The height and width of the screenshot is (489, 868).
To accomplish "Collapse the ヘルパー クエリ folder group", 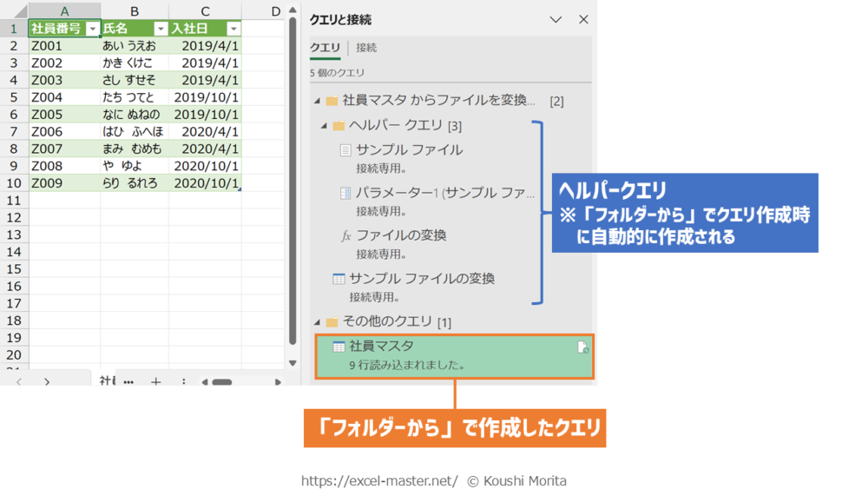I will tap(325, 126).
